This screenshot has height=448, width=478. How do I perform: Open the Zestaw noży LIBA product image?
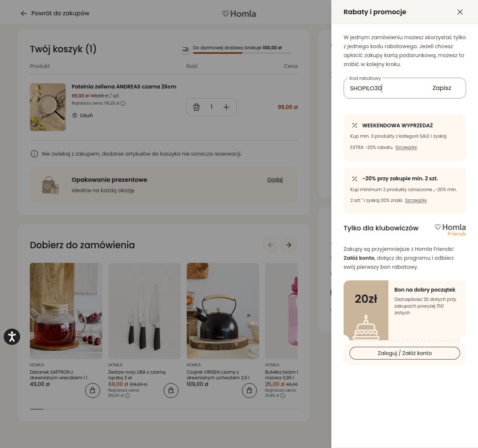click(x=145, y=311)
